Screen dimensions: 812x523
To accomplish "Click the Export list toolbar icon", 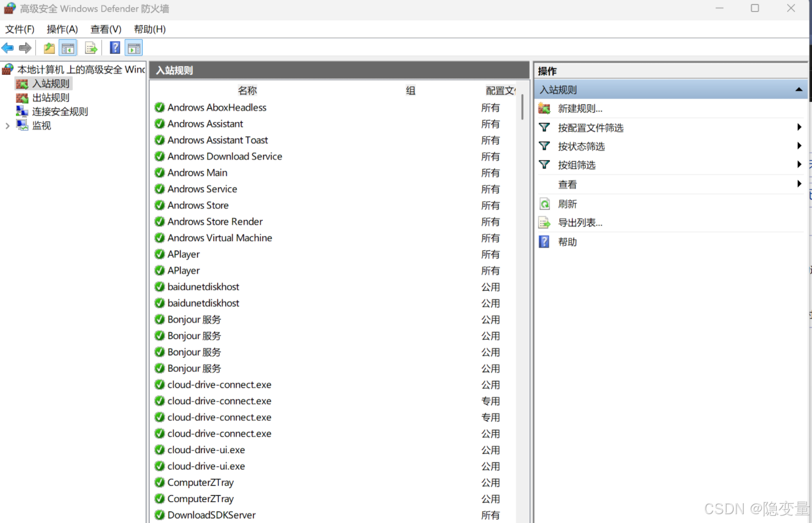I will 91,48.
